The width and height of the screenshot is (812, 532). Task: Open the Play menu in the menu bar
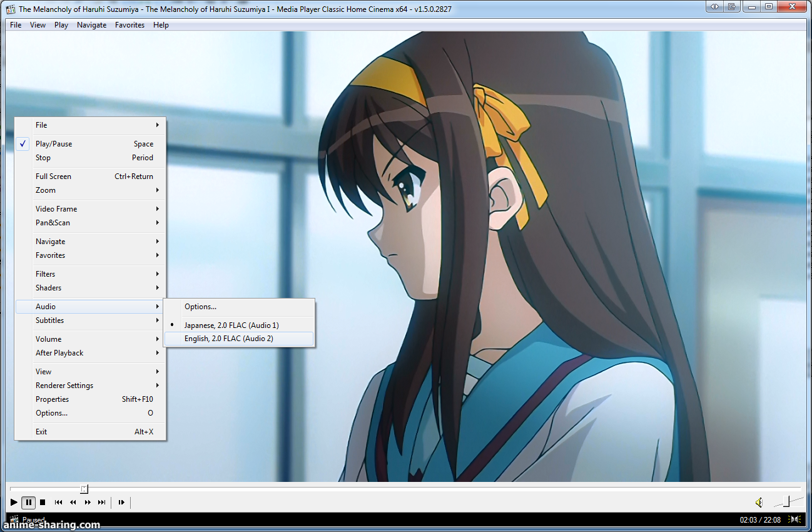click(61, 25)
